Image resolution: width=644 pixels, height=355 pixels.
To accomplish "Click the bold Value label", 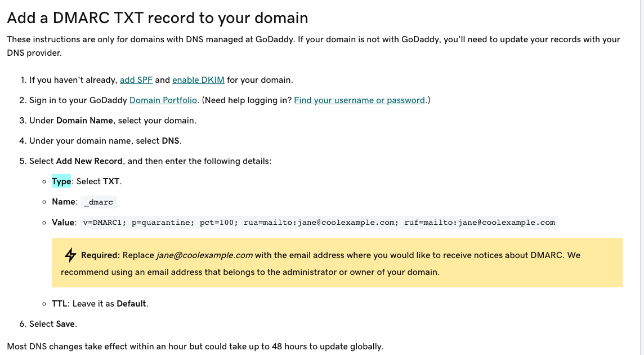I will tap(63, 223).
